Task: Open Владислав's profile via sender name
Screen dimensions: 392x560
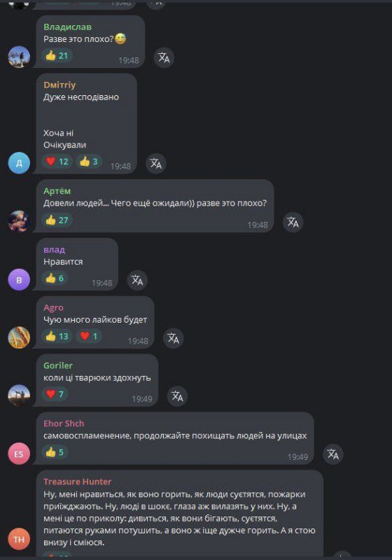Action: (x=67, y=27)
